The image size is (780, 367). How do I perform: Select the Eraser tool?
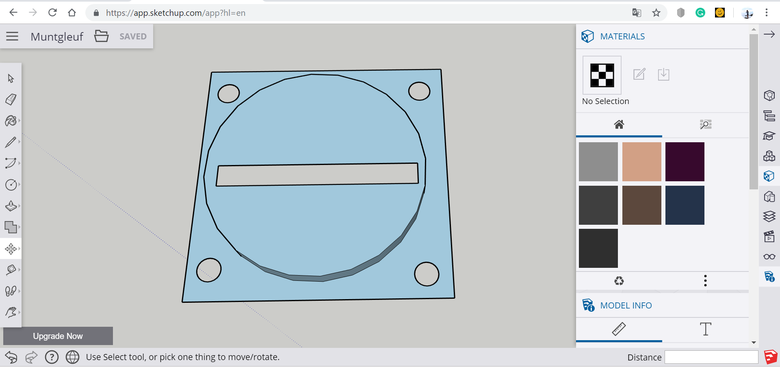click(10, 99)
